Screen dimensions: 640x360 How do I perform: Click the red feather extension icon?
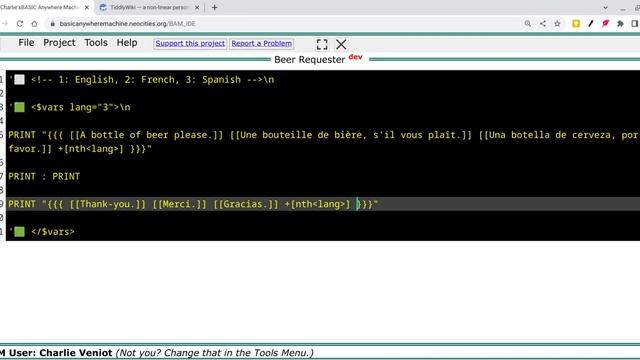pyautogui.click(x=605, y=24)
